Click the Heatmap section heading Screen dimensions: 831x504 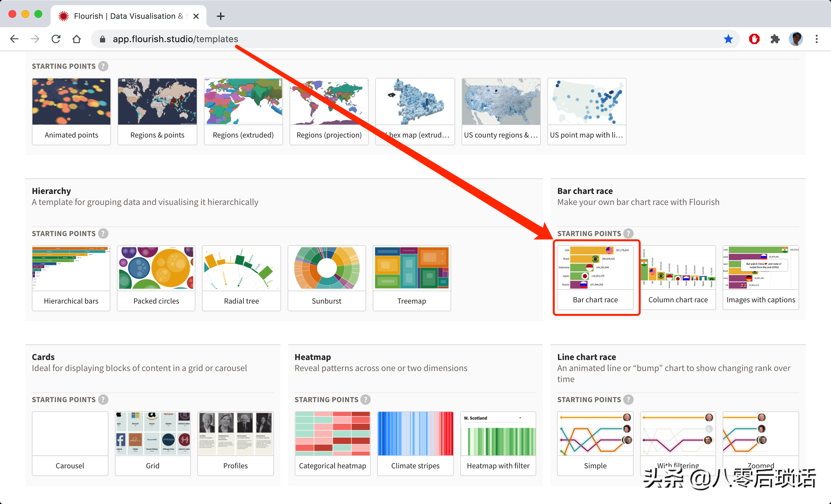[313, 357]
